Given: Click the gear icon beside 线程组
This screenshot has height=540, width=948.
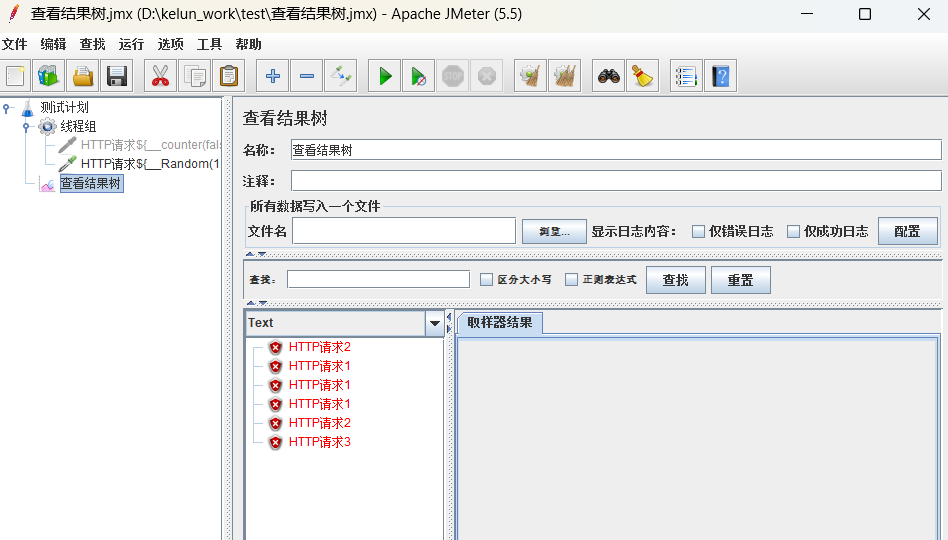Looking at the screenshot, I should coord(47,126).
